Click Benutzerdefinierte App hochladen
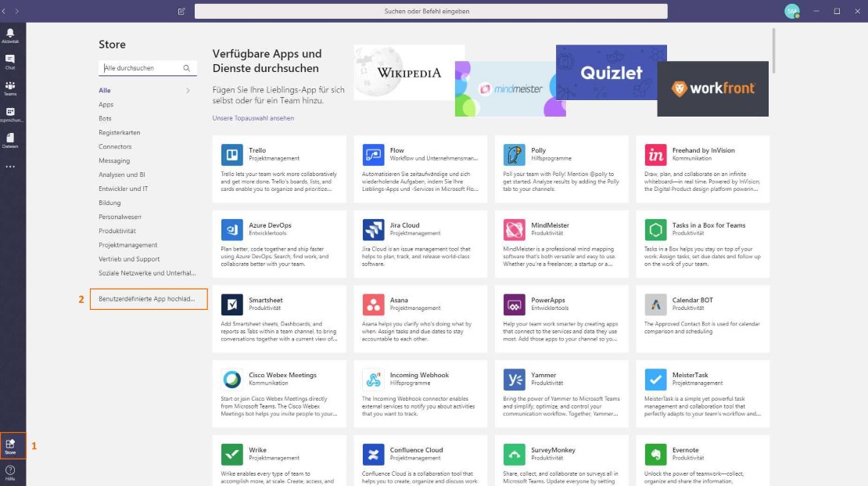868x486 pixels. pyautogui.click(x=149, y=299)
